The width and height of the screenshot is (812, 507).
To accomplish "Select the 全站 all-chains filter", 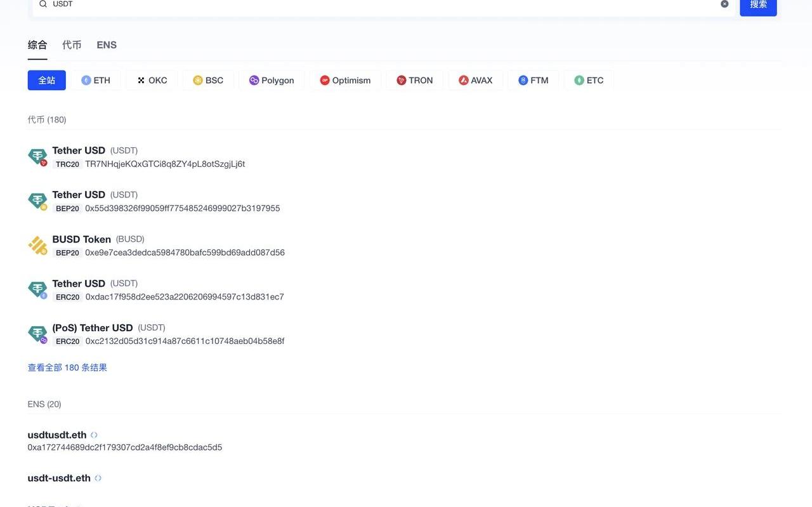I will tap(47, 81).
